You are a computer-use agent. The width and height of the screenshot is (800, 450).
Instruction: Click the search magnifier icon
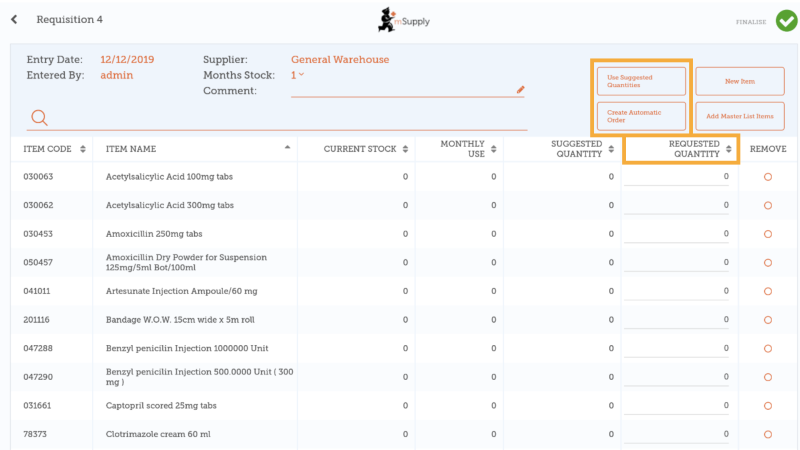[x=39, y=118]
